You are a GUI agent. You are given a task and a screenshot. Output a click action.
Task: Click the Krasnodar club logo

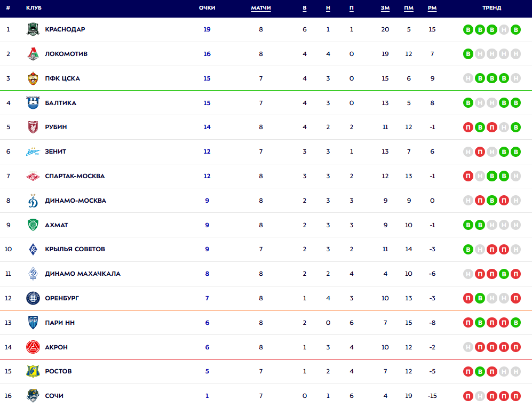click(x=33, y=29)
